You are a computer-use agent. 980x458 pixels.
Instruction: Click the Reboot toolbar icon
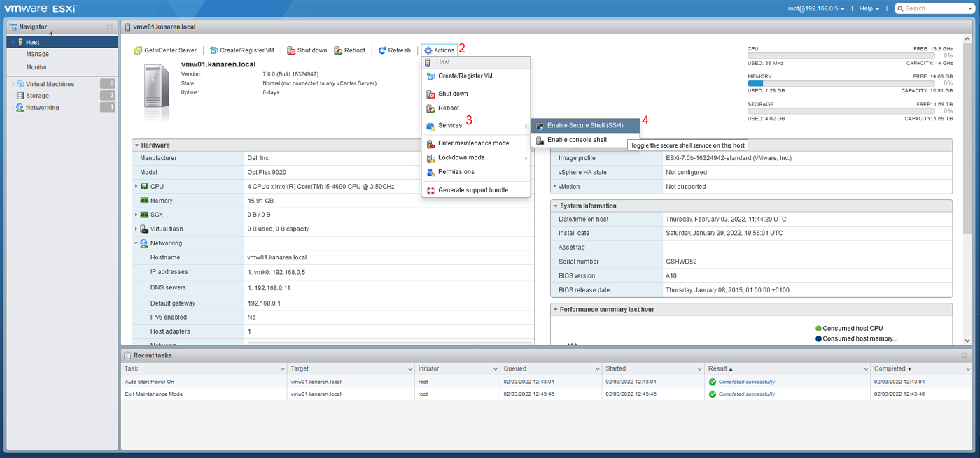350,50
